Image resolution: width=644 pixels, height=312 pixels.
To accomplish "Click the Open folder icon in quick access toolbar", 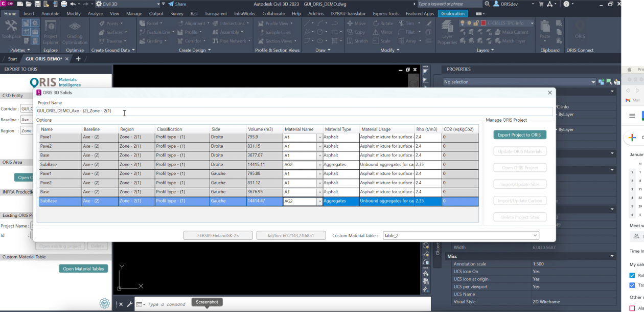I will pos(29,4).
